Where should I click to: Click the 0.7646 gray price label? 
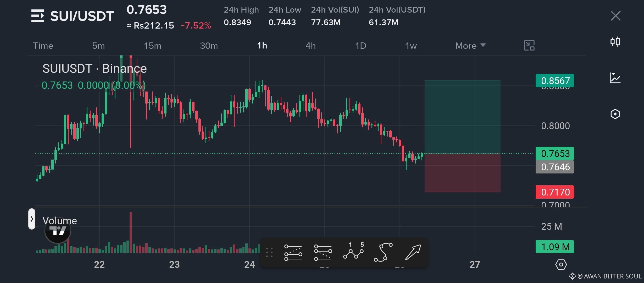pos(555,167)
